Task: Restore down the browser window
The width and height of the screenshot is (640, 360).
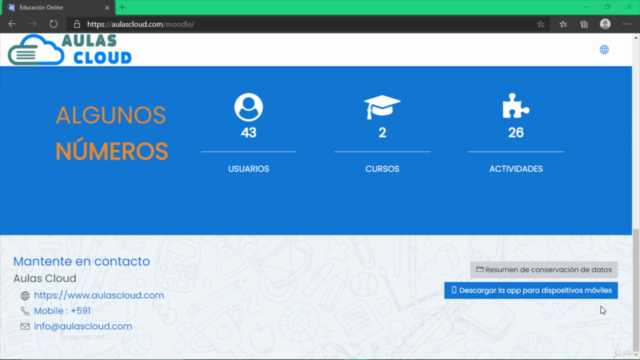Action: 607,7
